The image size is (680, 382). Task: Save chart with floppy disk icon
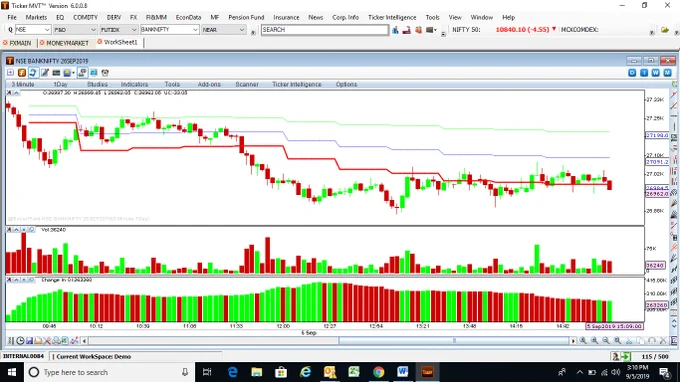pos(29,341)
